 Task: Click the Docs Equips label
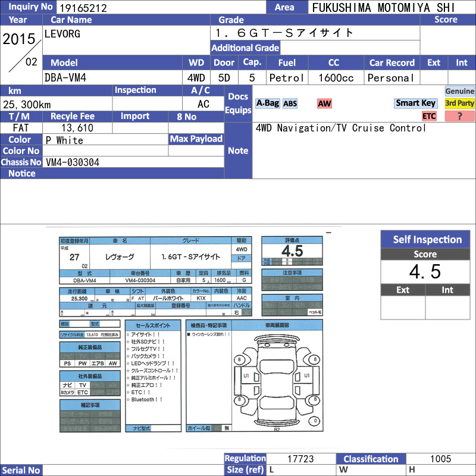[x=239, y=103]
